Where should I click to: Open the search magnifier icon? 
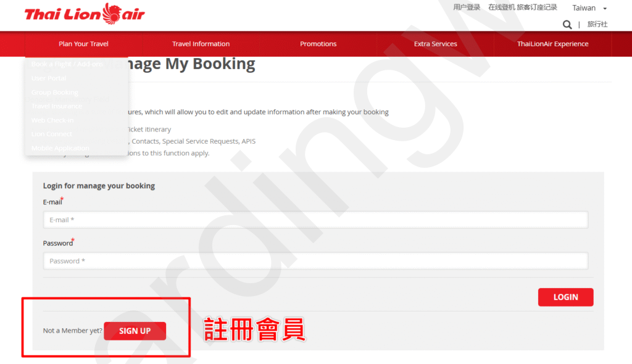coord(567,25)
